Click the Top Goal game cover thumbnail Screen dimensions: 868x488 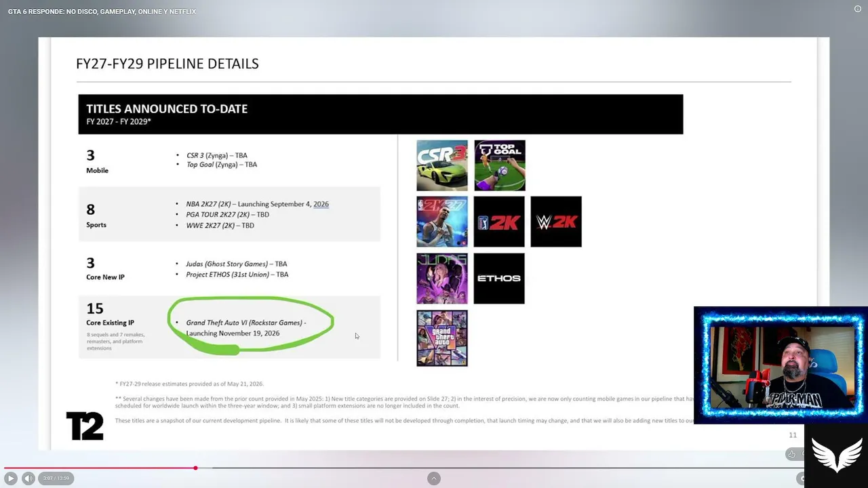pos(500,165)
